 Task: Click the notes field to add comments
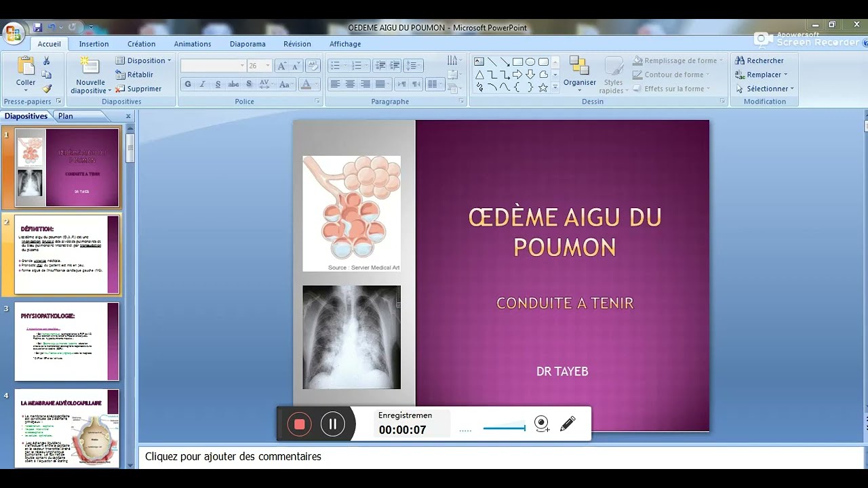(501, 457)
